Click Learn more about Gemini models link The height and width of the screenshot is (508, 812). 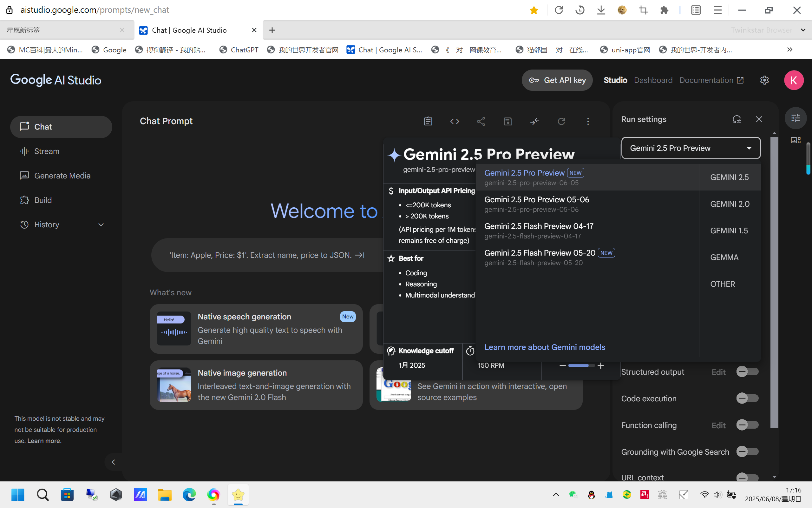click(x=545, y=347)
